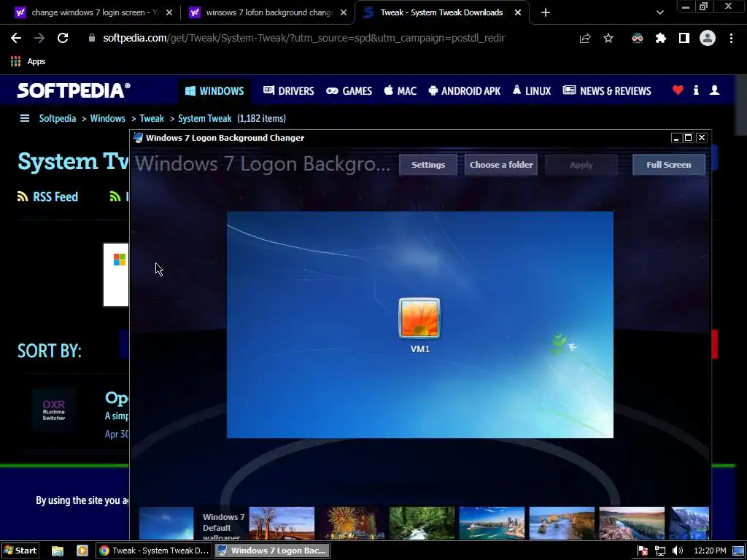Click the red heart icon on Softpedia
The width and height of the screenshot is (747, 560).
pos(678,90)
